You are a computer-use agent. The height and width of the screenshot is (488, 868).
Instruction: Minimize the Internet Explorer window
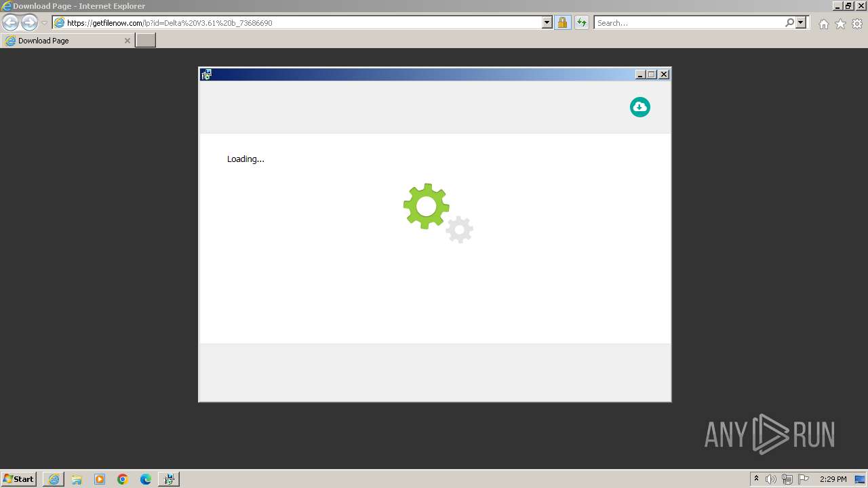(837, 6)
